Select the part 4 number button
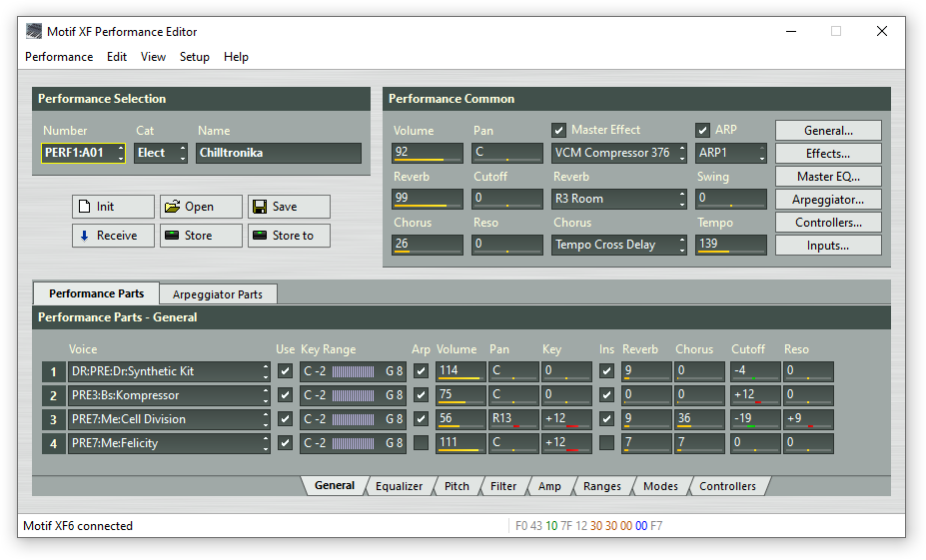This screenshot has width=926, height=560. point(53,443)
